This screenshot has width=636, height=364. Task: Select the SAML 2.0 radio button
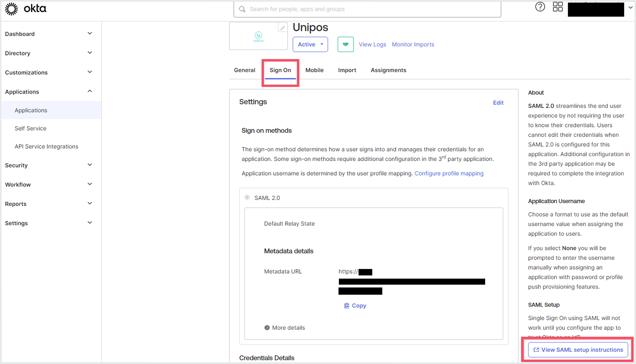(247, 197)
